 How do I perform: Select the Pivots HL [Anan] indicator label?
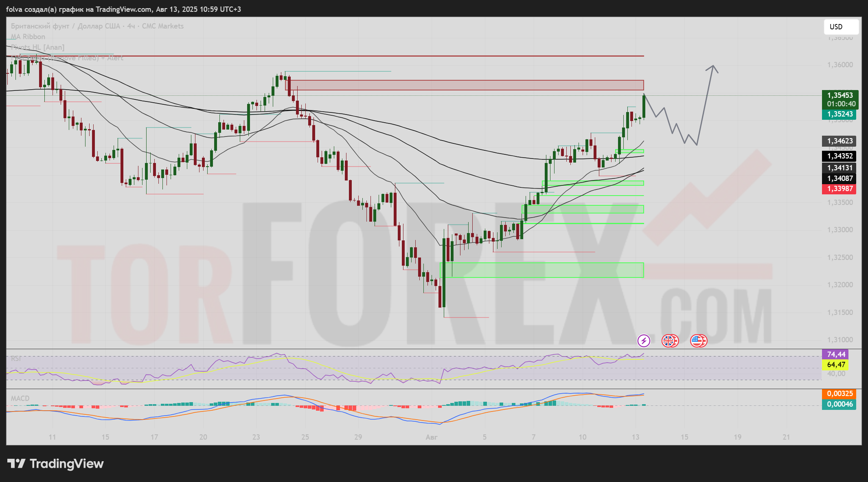tap(37, 47)
